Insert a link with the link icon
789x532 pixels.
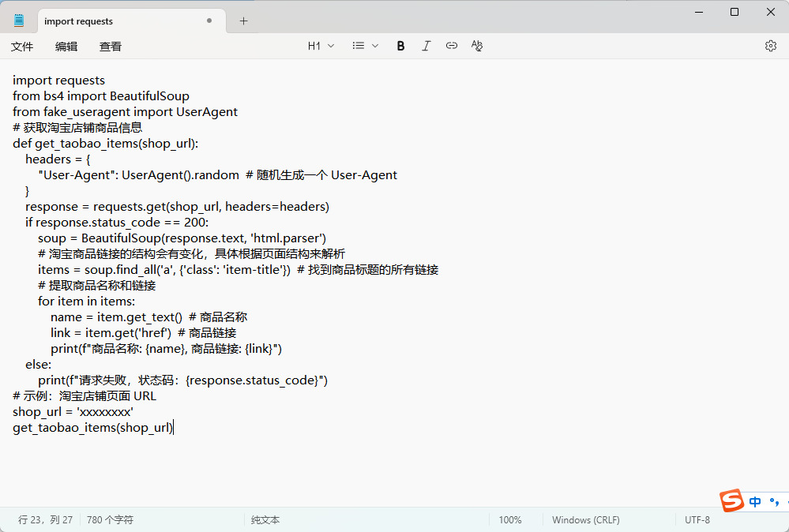point(451,46)
